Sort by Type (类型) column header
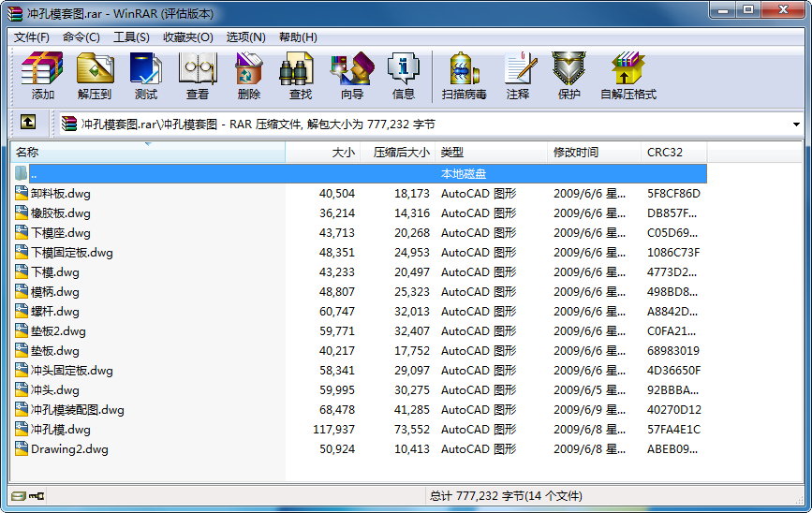 pos(492,153)
